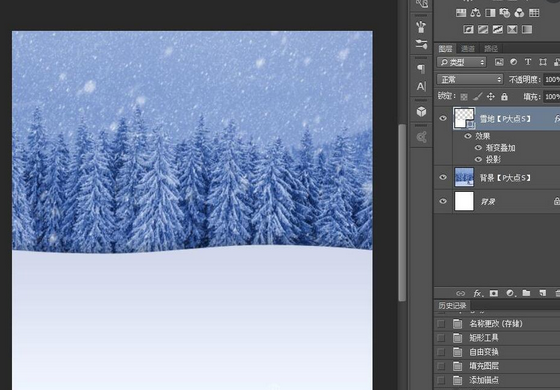560x390 pixels.
Task: Hide the 雪地【P大点S】 layer
Action: (x=443, y=118)
